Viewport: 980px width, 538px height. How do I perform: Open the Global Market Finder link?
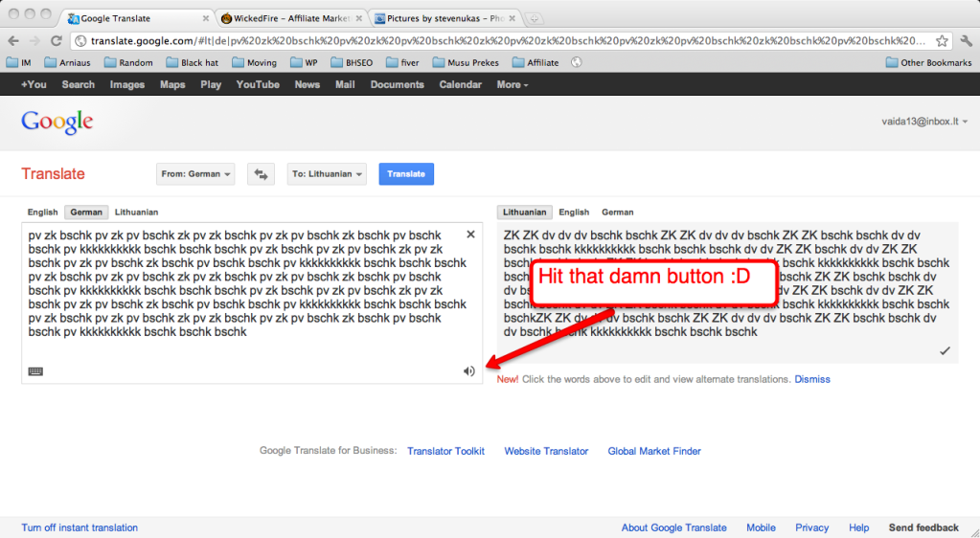(x=654, y=451)
